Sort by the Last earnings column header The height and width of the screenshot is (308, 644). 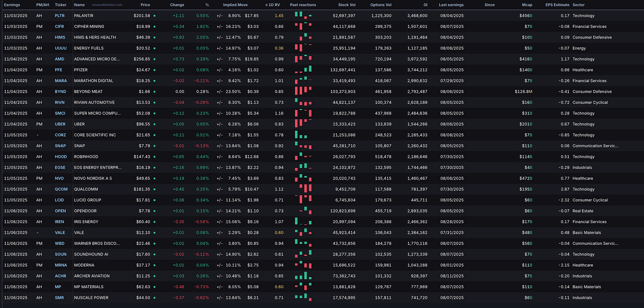click(451, 5)
